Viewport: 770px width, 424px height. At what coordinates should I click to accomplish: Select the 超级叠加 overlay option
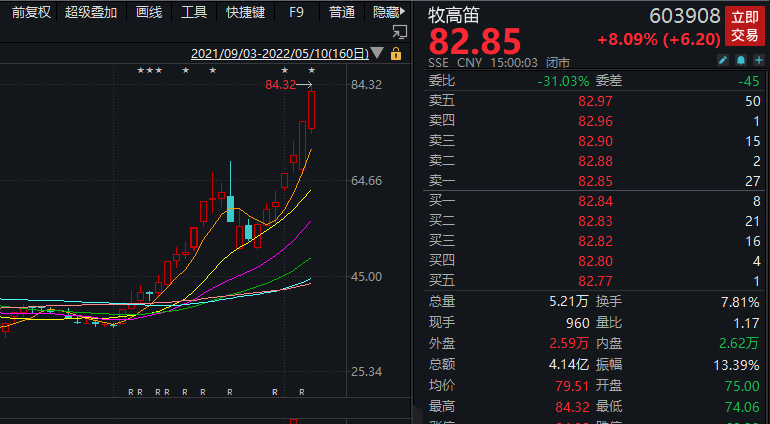tap(91, 12)
